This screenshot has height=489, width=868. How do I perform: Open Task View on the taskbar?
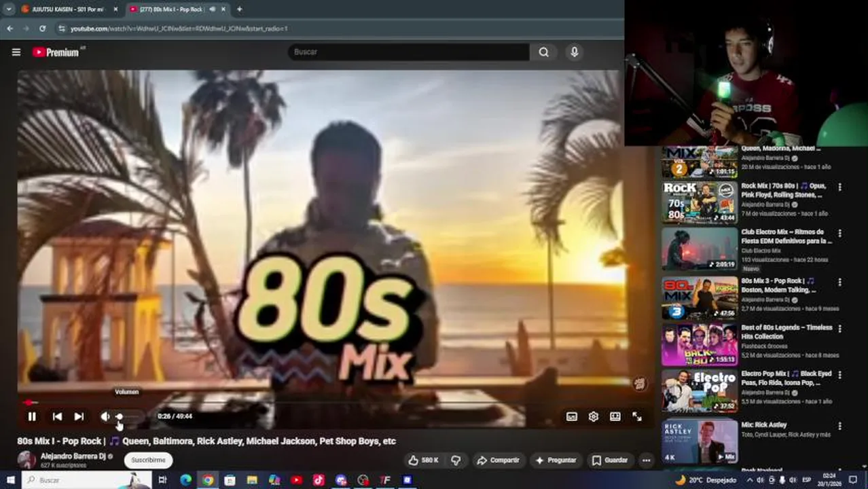(162, 480)
